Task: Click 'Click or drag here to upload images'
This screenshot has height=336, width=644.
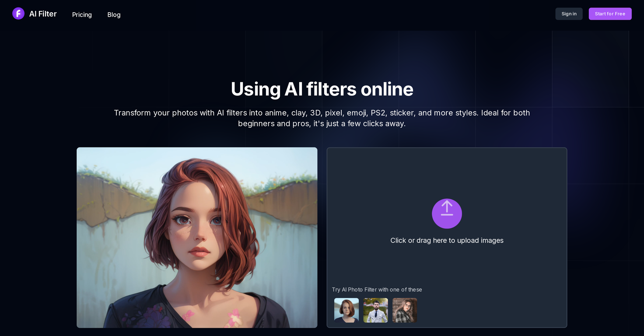Action: tap(447, 240)
